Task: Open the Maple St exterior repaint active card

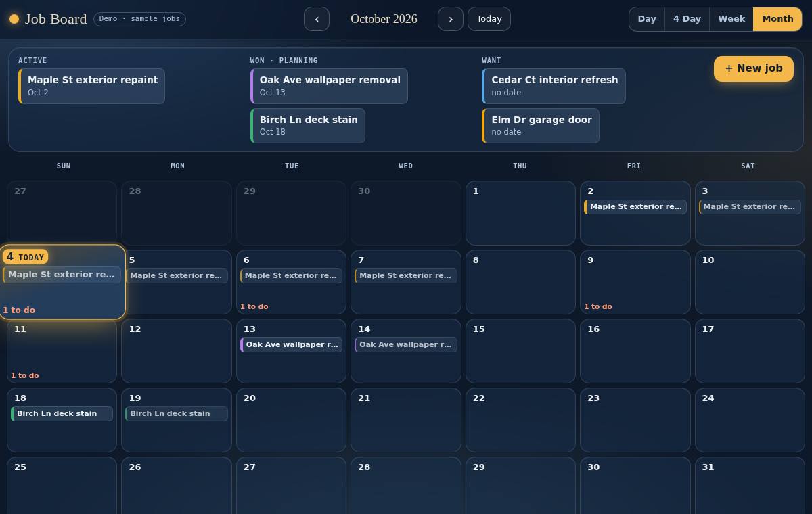Action: [91, 86]
